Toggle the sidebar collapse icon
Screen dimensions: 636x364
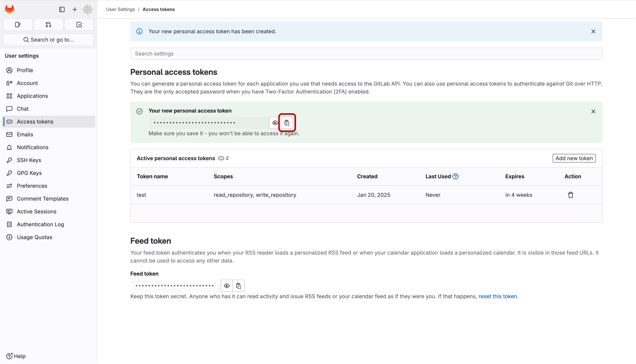click(x=62, y=9)
